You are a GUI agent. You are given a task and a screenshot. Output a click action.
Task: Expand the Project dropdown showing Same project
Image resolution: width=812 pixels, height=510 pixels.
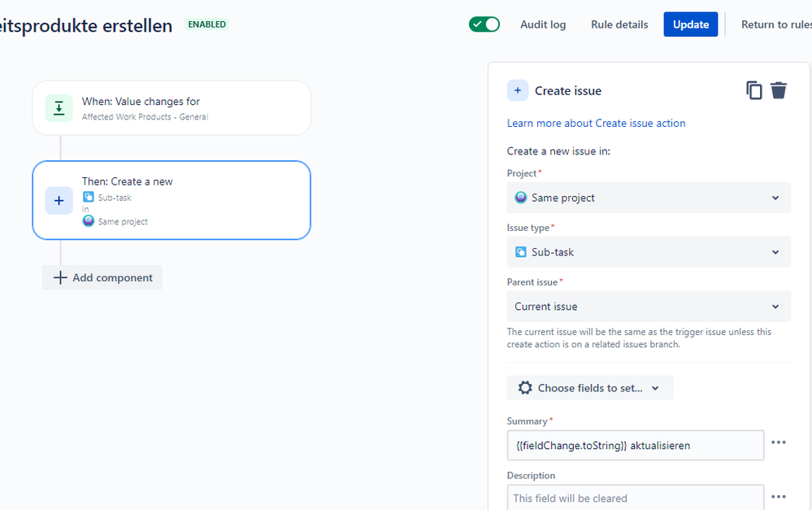[x=649, y=198]
